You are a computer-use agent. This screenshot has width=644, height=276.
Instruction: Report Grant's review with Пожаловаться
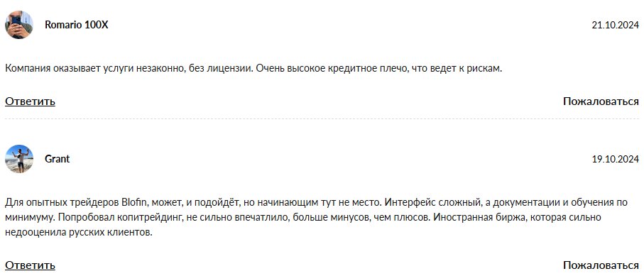(601, 265)
